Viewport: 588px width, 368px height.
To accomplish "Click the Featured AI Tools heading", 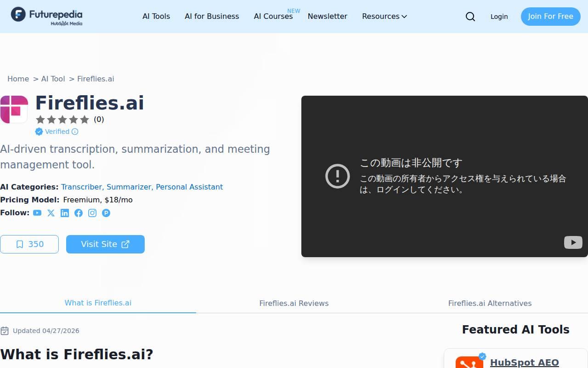I will 515,329.
